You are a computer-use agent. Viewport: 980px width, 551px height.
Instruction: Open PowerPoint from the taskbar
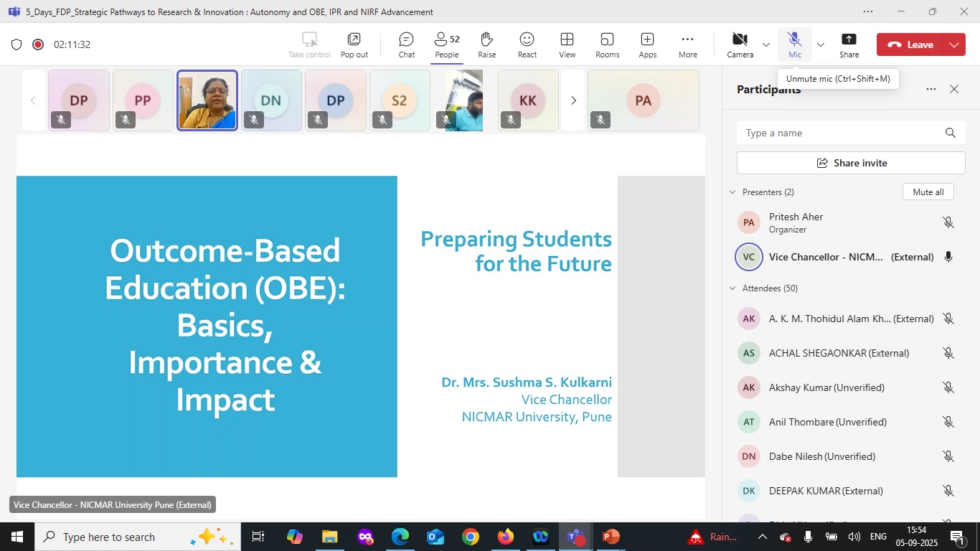pos(611,537)
